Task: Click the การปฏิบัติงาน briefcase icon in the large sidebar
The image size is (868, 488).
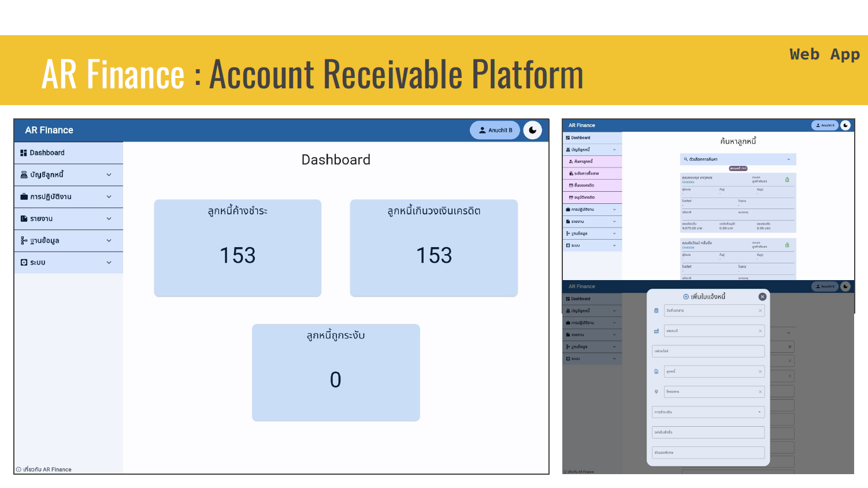Action: click(x=24, y=197)
